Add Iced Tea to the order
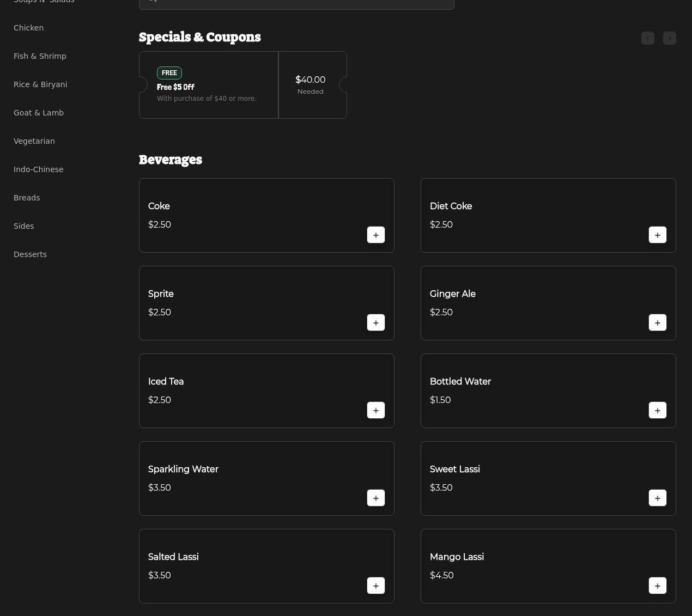The height and width of the screenshot is (616, 692). tap(376, 410)
